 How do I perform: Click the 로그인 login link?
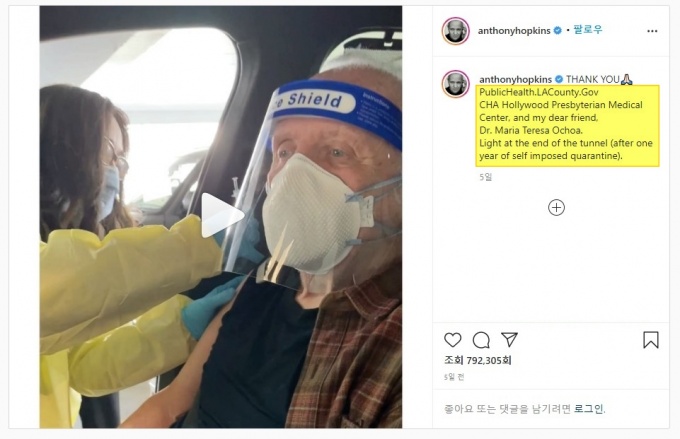pyautogui.click(x=588, y=408)
